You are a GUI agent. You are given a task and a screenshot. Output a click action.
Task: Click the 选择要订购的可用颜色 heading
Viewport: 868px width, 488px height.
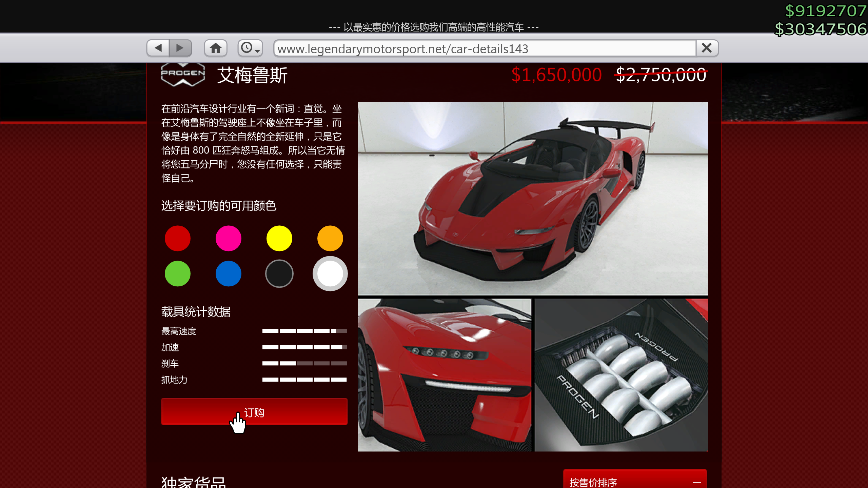[219, 206]
